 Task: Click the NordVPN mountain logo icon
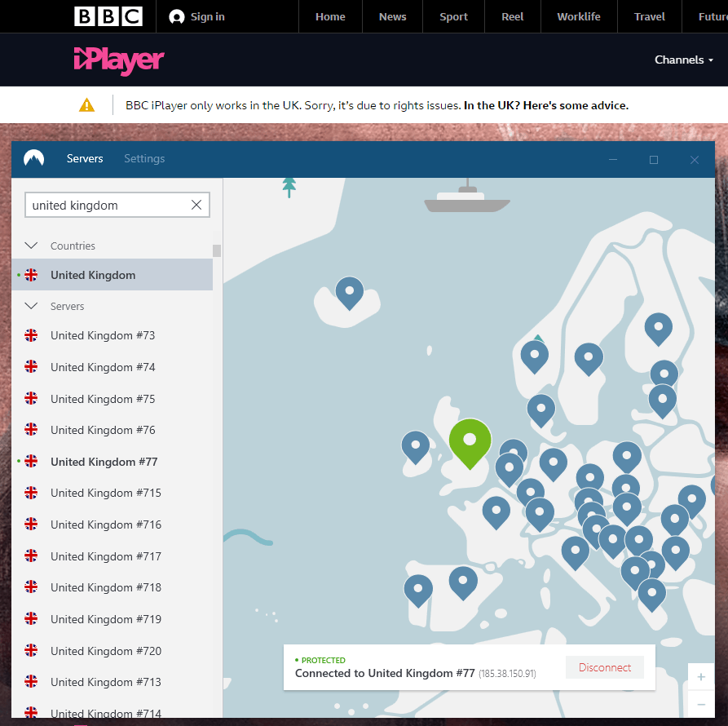click(x=34, y=158)
